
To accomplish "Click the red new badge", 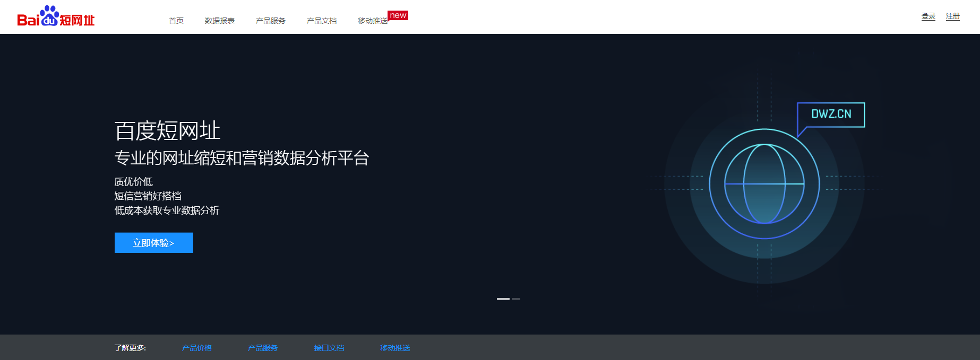I will [398, 15].
